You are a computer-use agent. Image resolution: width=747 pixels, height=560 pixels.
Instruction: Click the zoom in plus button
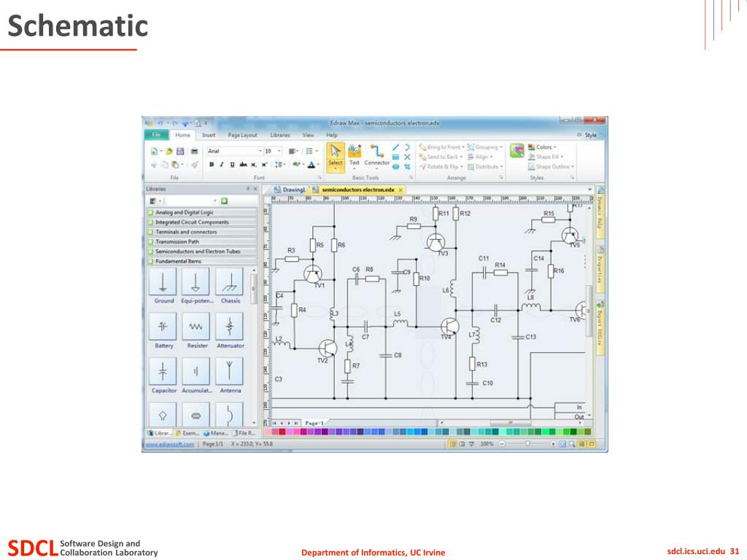pos(553,444)
